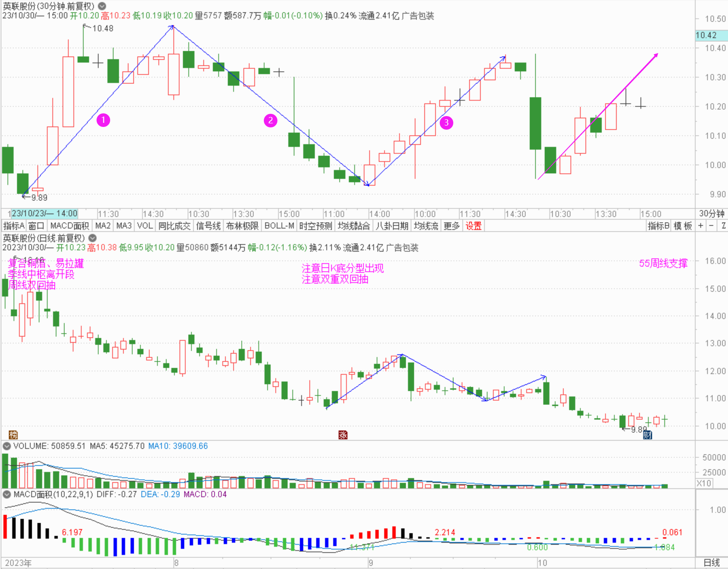728x569 pixels.
Task: Click the MA5: 45275.70 volume readout
Action: [x=117, y=446]
